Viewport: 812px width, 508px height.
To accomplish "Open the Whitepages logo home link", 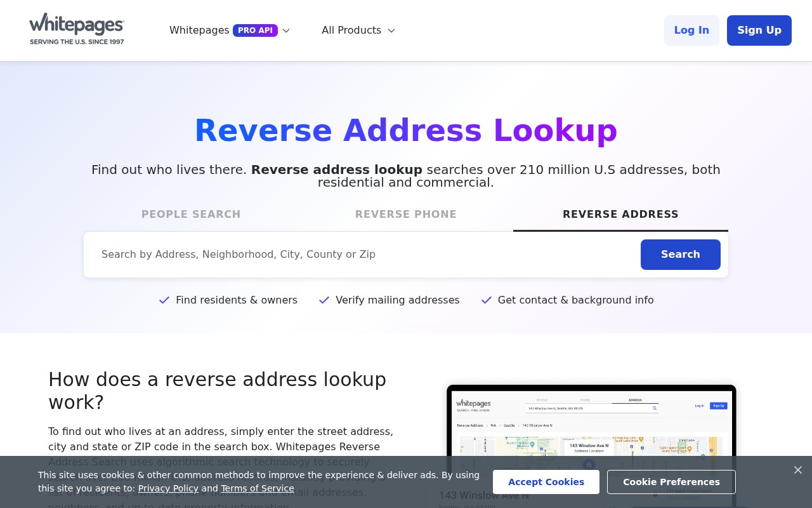I will [77, 29].
